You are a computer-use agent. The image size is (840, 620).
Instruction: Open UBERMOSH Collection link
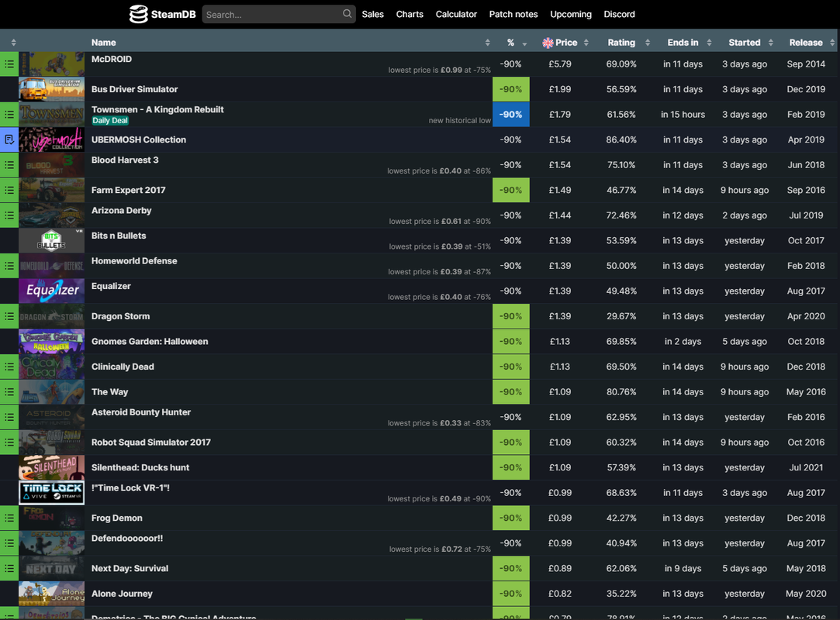139,139
